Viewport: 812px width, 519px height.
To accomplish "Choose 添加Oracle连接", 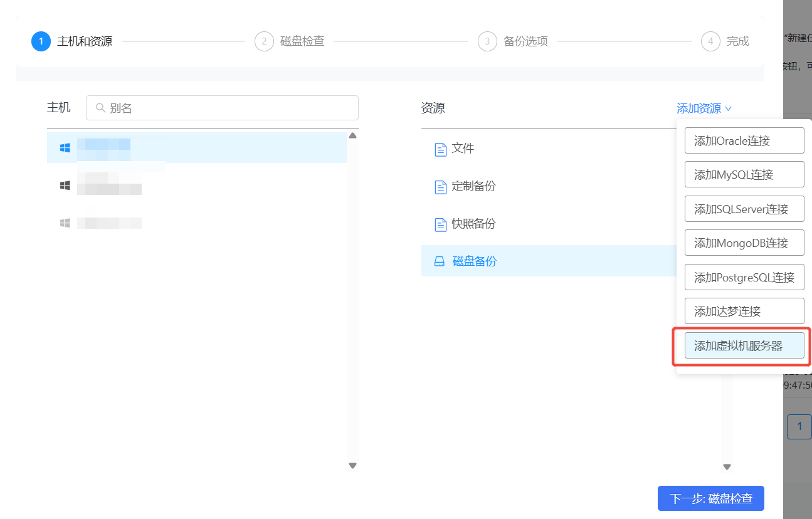I will [x=744, y=140].
